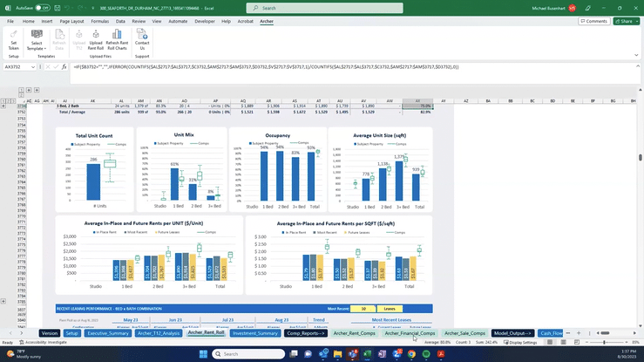Open the Executive_Summary sheet tab
Image resolution: width=644 pixels, height=362 pixels.
108,333
